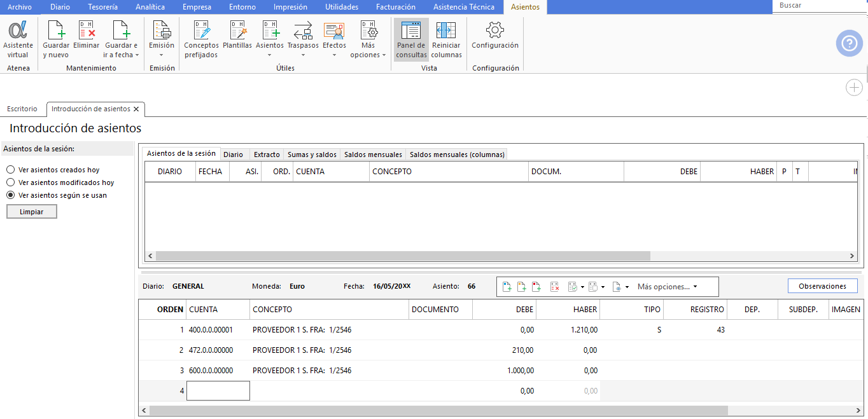Click the Más opciones ribbon icon
The width and height of the screenshot is (868, 419).
tap(368, 30)
